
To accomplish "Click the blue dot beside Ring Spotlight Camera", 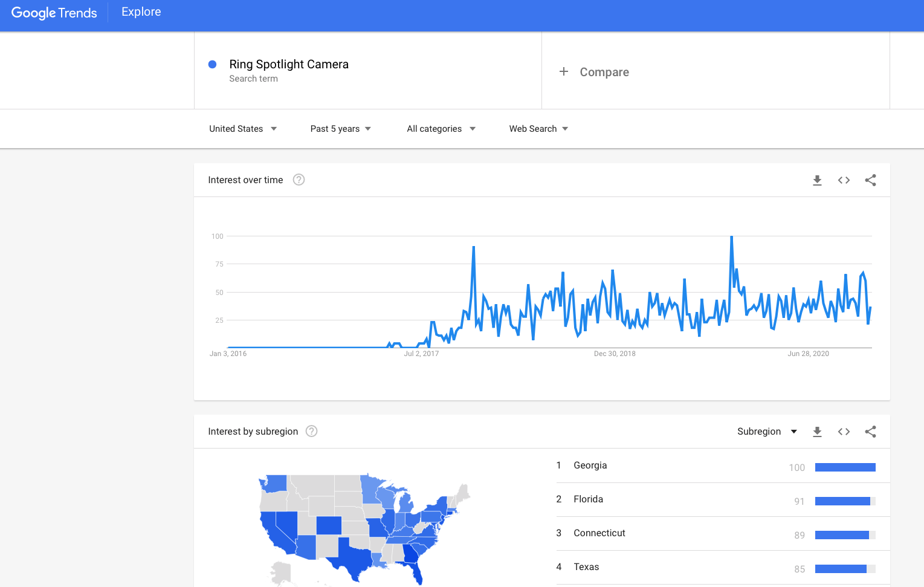I will point(212,64).
